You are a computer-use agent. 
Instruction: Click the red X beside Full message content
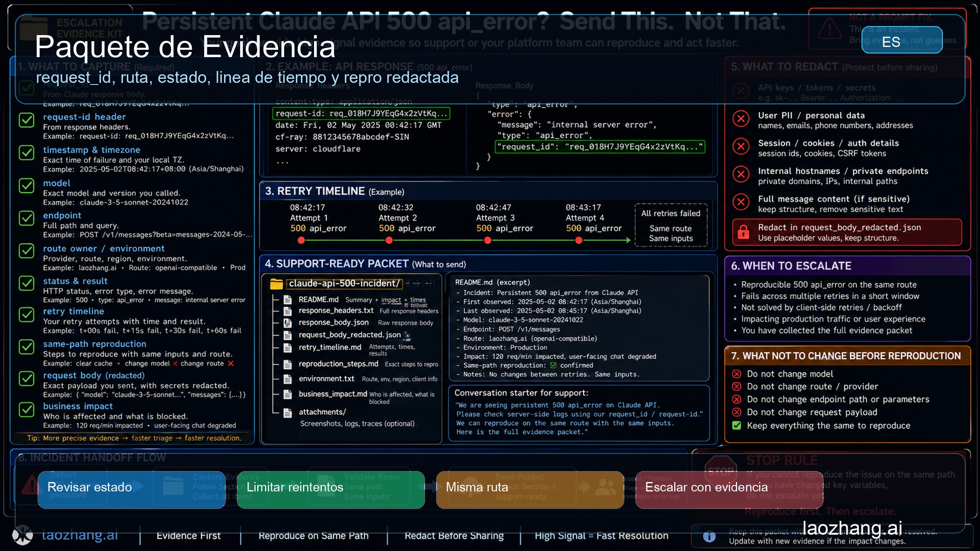[741, 202]
